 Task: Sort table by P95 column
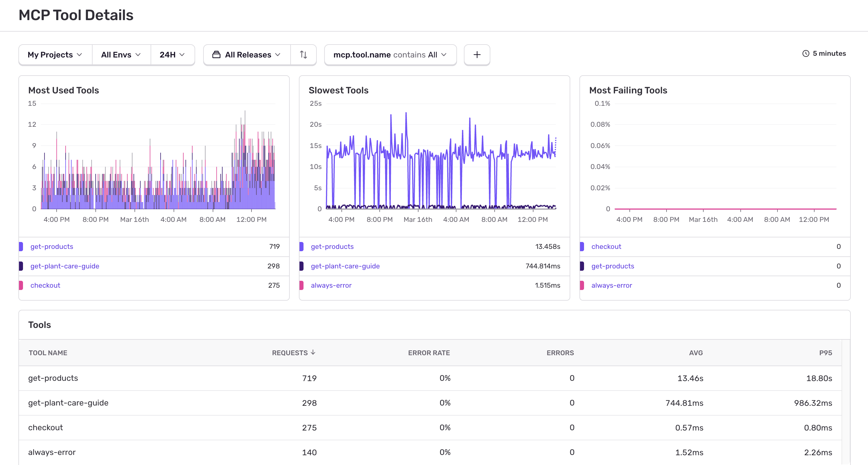tap(825, 353)
